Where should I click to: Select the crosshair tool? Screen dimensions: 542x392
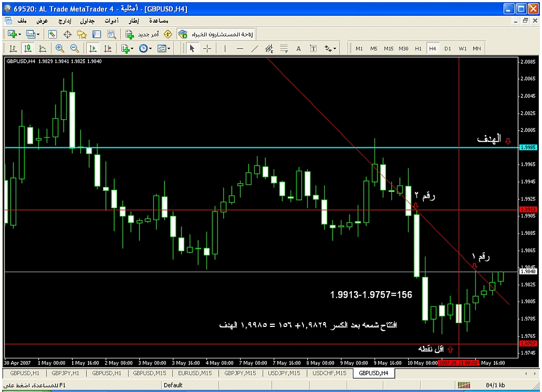207,48
